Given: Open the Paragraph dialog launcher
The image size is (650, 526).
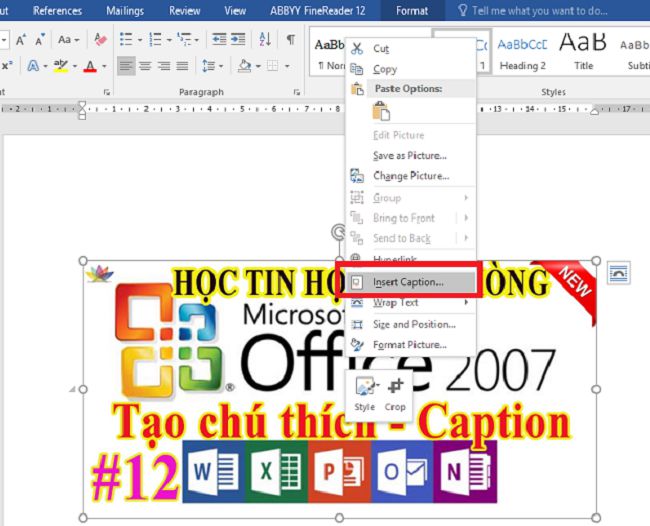Looking at the screenshot, I should (297, 92).
